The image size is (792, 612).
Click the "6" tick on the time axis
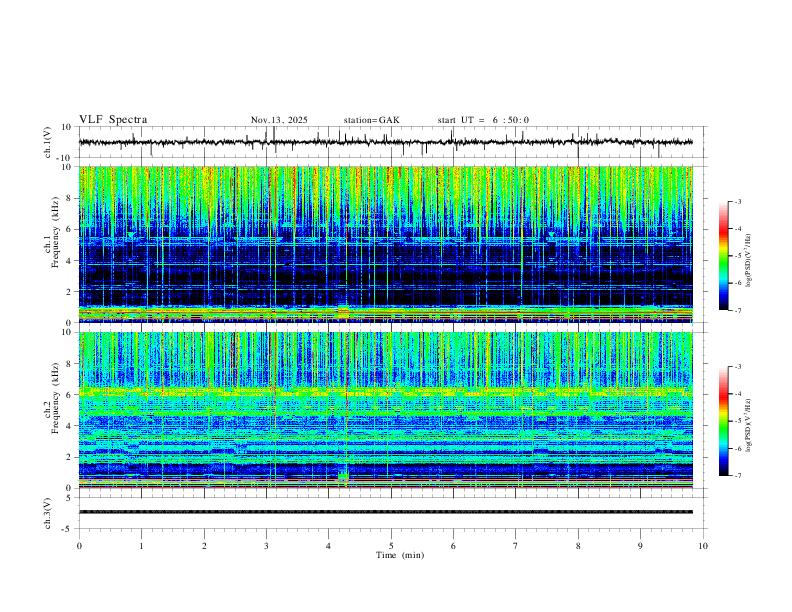click(x=453, y=546)
